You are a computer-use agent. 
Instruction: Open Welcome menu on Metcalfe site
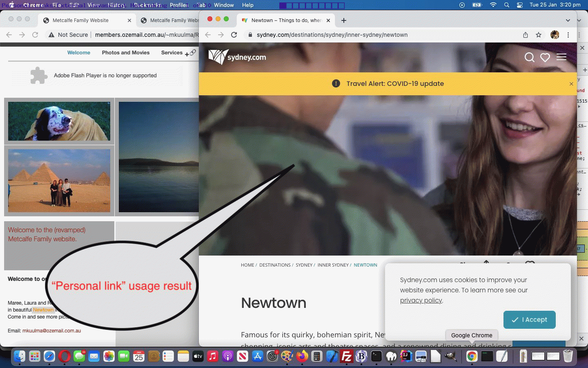click(79, 53)
